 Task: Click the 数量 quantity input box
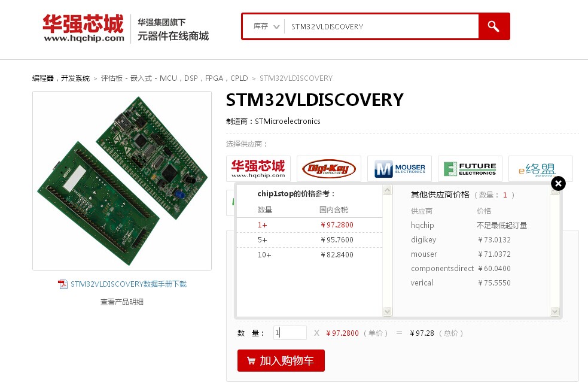coord(290,333)
